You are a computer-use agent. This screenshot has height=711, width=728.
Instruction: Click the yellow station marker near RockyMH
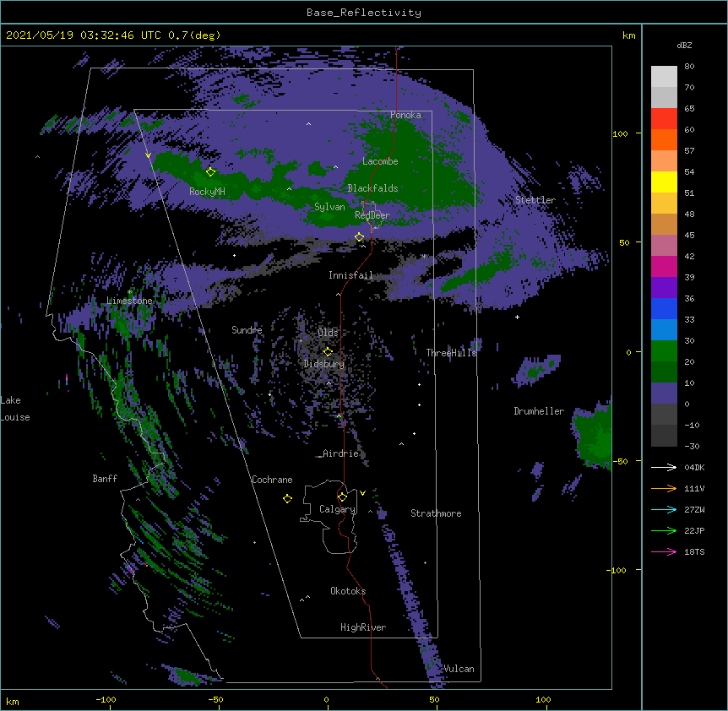tap(210, 171)
